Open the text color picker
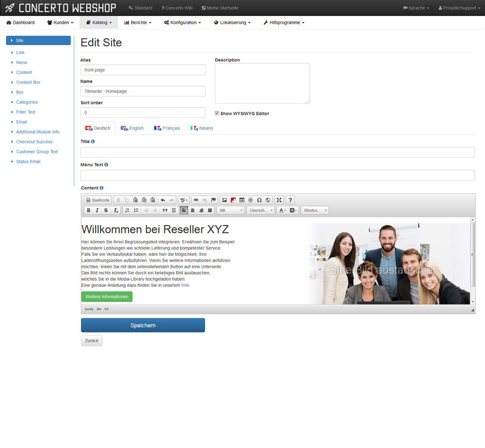The height and width of the screenshot is (448, 485). tap(282, 210)
